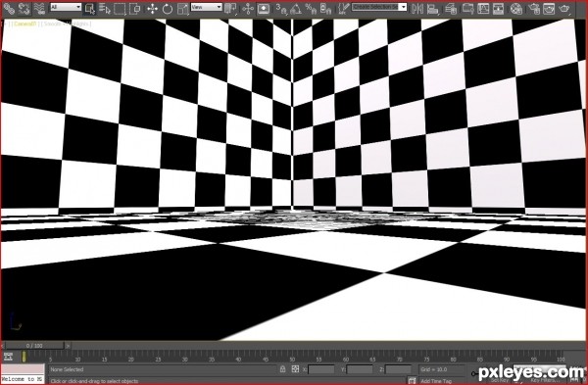
Task: Click frame 50 on the track bar
Action: 292,360
